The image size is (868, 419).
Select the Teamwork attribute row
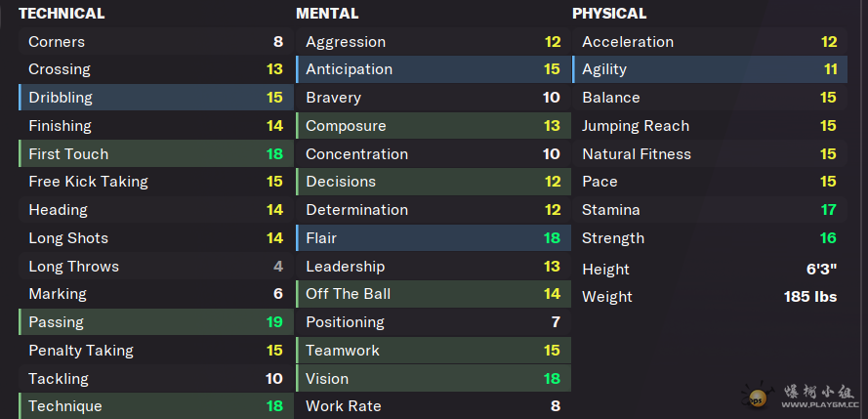click(432, 351)
